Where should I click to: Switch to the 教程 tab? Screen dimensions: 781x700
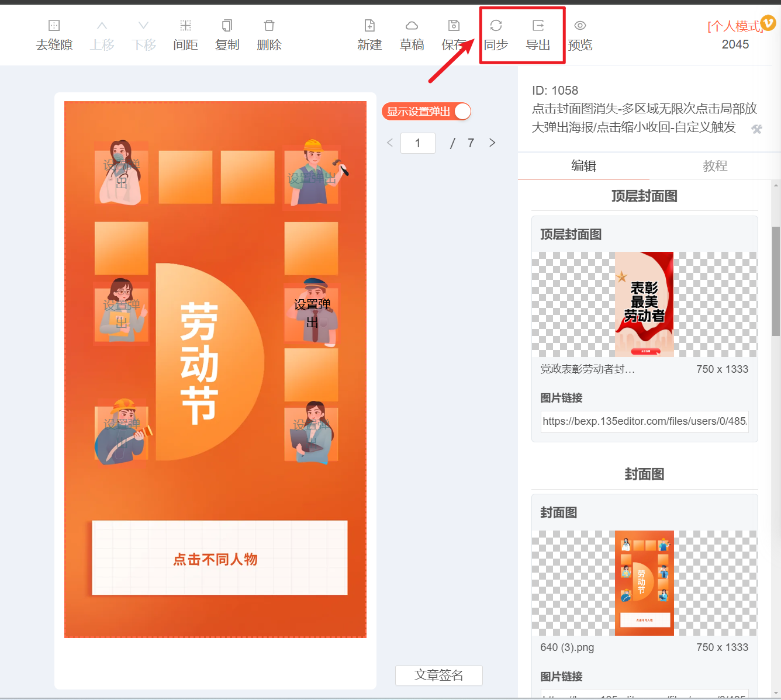pyautogui.click(x=715, y=166)
